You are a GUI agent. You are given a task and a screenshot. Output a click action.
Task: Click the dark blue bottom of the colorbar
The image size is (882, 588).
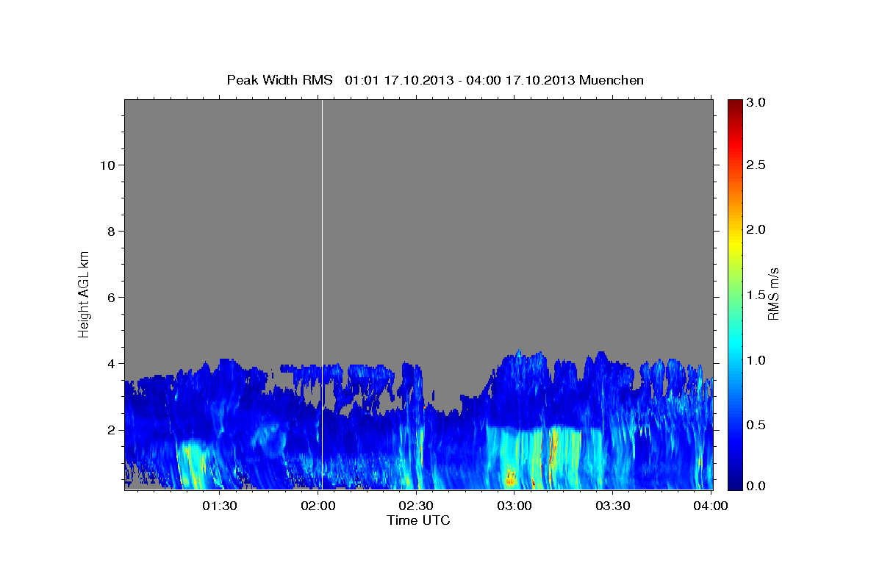(x=734, y=483)
